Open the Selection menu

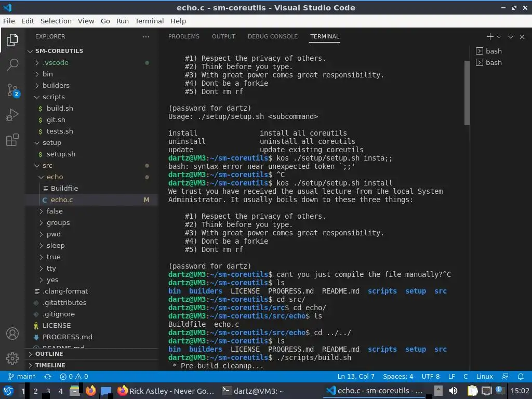56,21
